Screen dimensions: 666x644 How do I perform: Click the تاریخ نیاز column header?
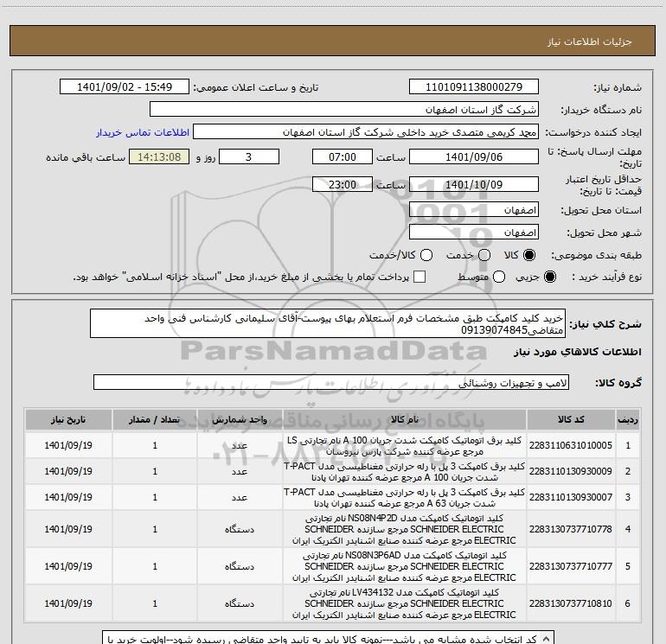pyautogui.click(x=68, y=420)
